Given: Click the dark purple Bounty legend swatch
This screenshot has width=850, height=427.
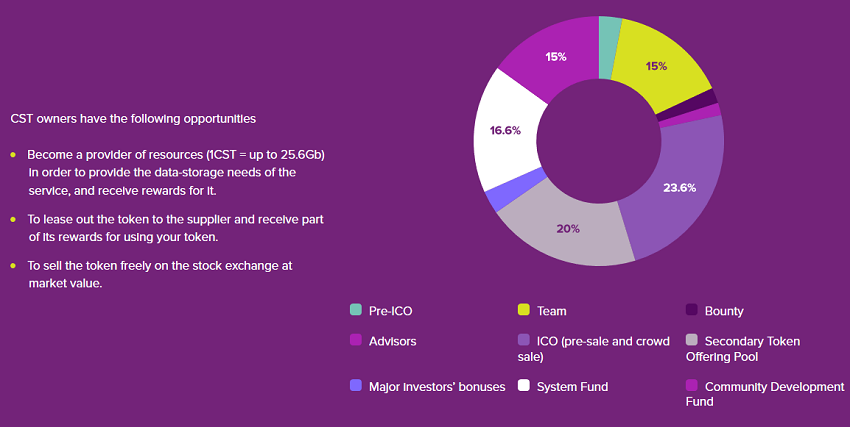Looking at the screenshot, I should click(691, 311).
